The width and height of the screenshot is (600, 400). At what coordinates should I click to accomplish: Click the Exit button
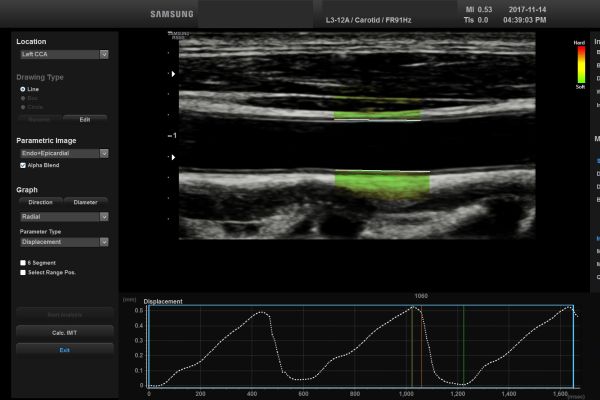point(64,350)
